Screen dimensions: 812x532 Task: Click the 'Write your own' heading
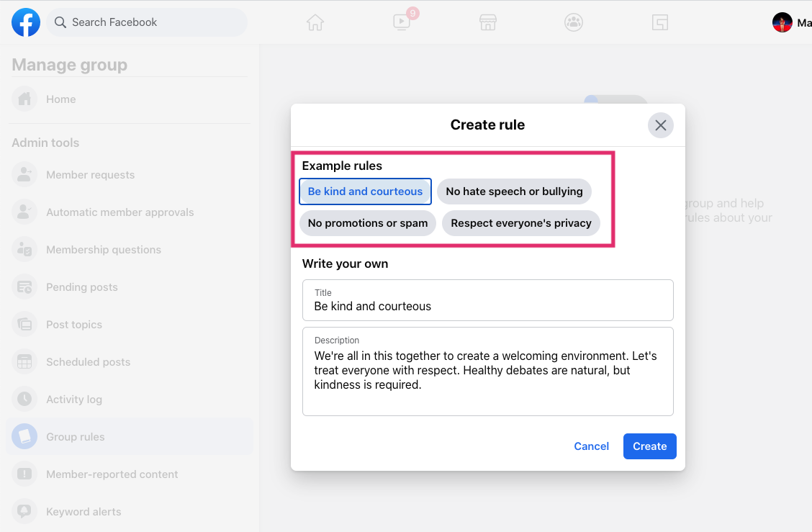pos(345,263)
